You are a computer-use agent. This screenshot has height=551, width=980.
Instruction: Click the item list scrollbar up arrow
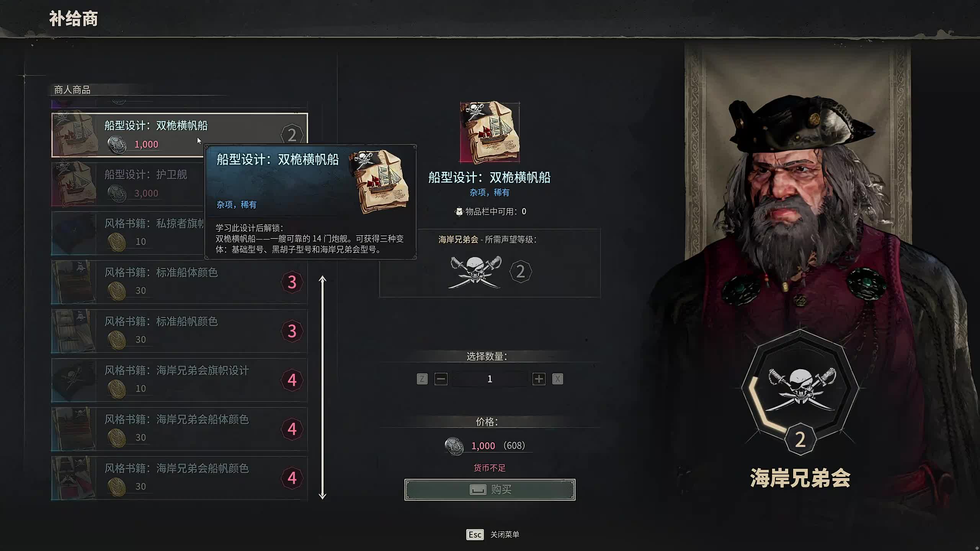pyautogui.click(x=322, y=280)
